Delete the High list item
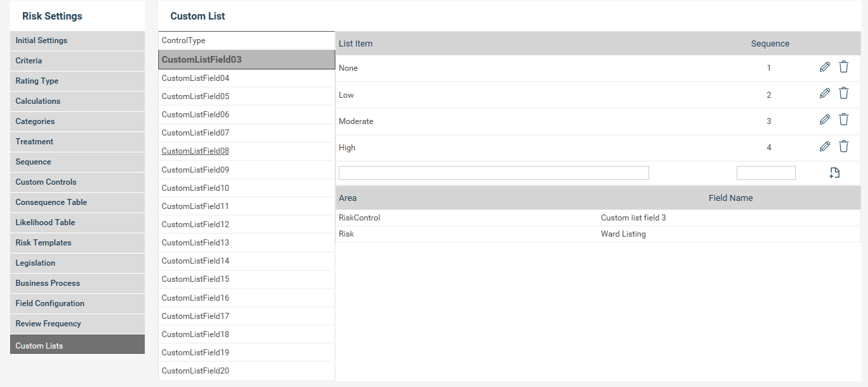Viewport: 868px width, 387px height. [844, 146]
